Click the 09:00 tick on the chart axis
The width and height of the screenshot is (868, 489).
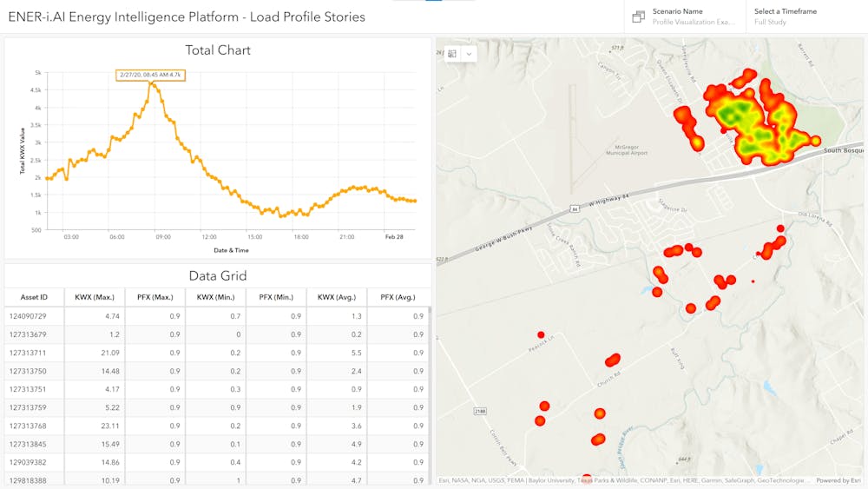[163, 237]
